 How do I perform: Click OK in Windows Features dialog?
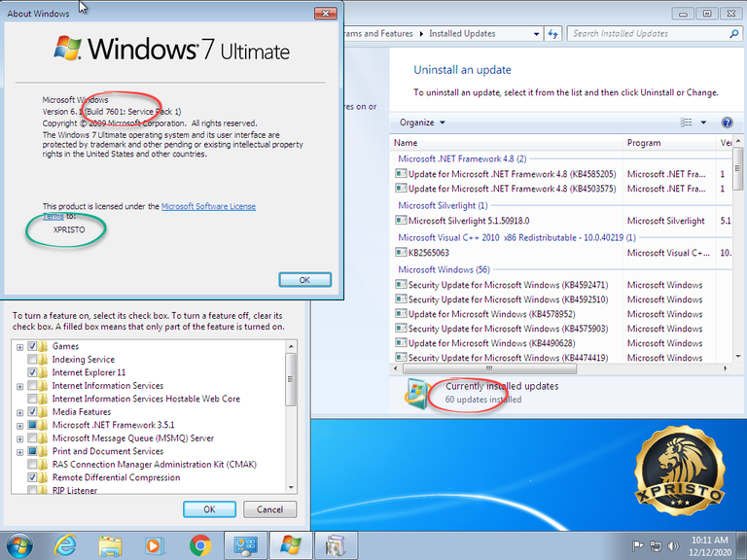point(210,509)
